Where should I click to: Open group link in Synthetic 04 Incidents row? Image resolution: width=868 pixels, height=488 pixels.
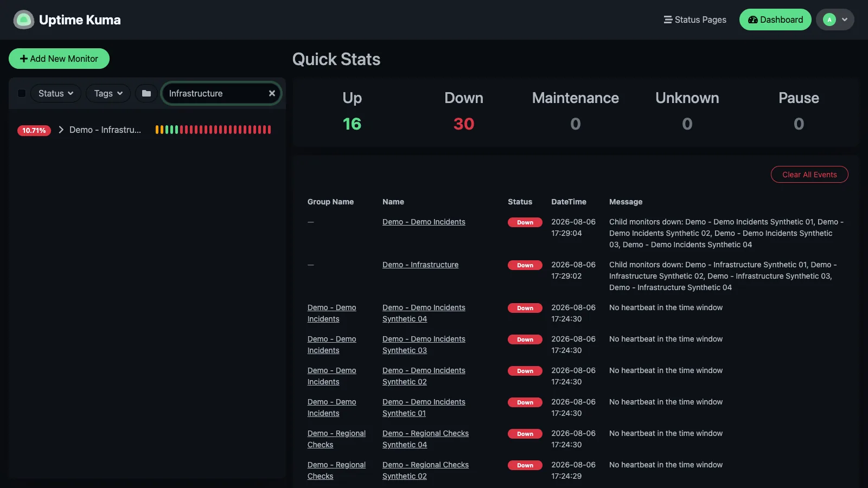click(x=331, y=313)
